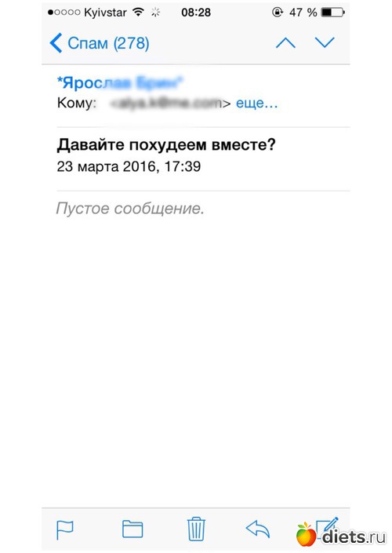Tap the 08:28 clock in status bar
The width and height of the screenshot is (392, 553).
(196, 13)
